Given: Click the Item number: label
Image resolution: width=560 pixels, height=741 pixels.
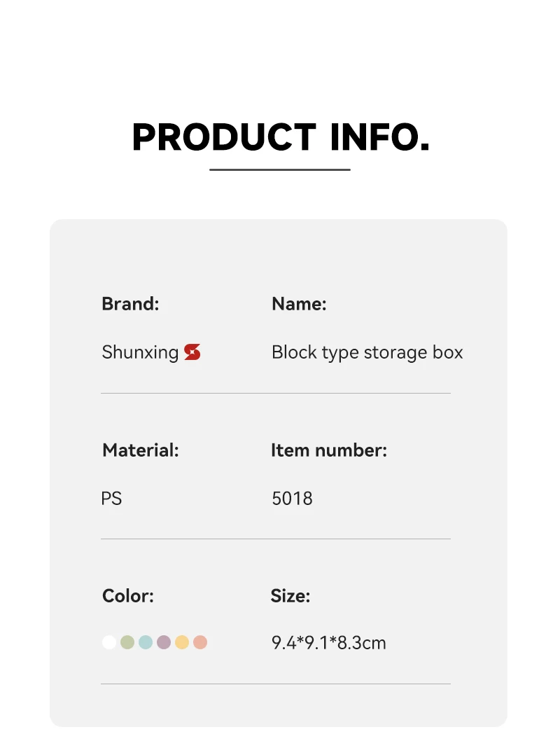Looking at the screenshot, I should click(328, 450).
